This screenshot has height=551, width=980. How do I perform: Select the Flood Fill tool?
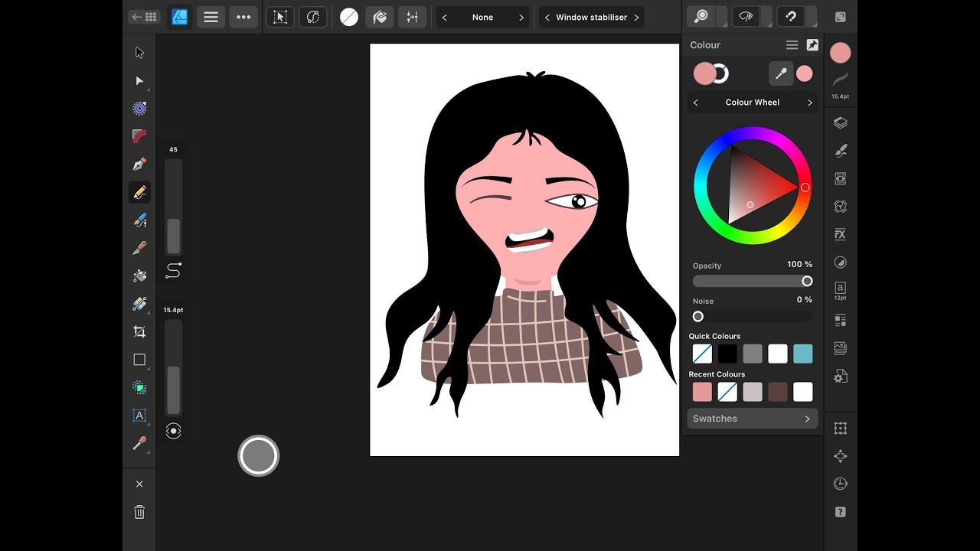(139, 275)
